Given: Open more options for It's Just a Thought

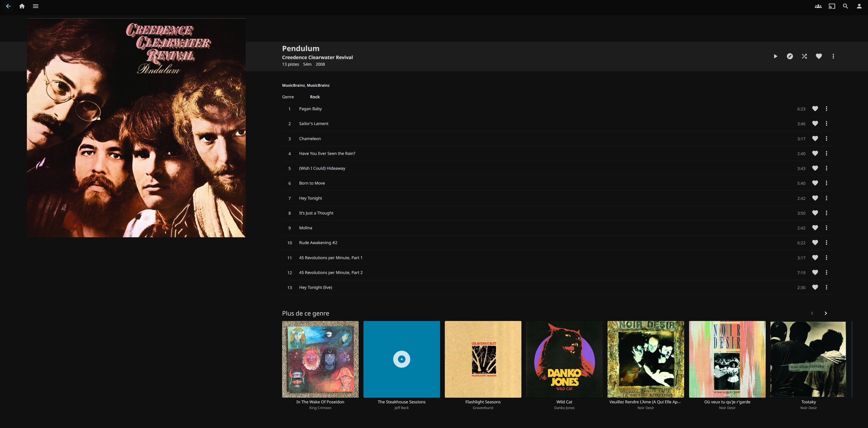Looking at the screenshot, I should [827, 213].
